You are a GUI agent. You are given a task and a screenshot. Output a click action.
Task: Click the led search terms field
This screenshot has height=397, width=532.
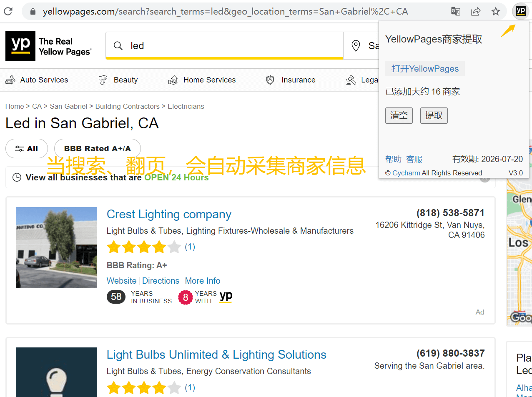[x=233, y=46]
